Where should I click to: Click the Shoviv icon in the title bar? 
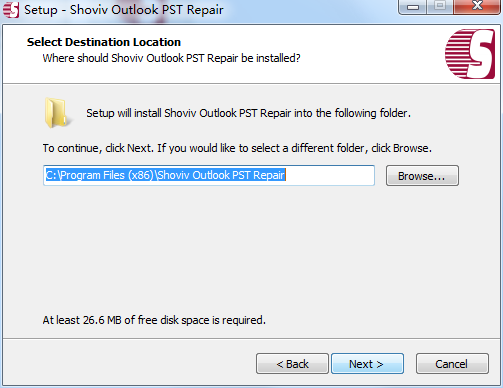coord(11,10)
